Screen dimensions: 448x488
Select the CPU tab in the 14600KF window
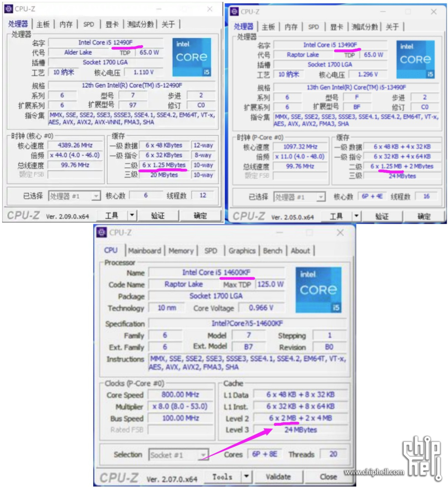pos(111,250)
